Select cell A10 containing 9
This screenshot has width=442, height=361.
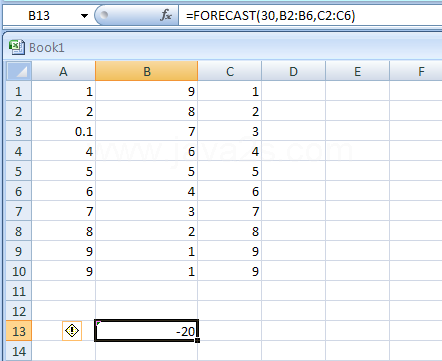click(63, 271)
